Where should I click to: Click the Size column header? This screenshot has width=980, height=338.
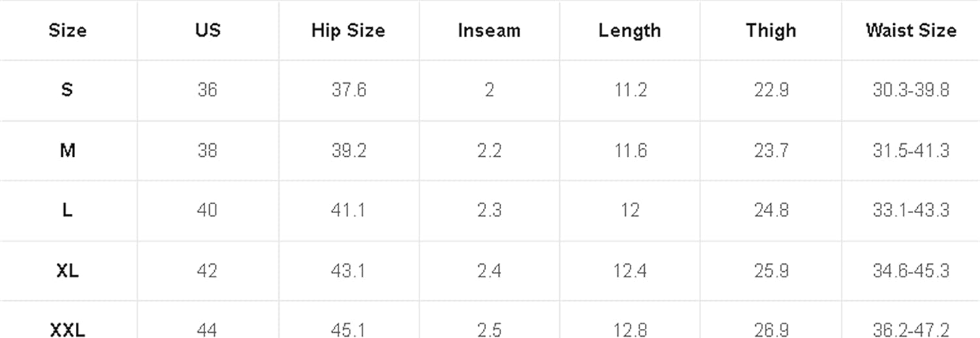[67, 31]
